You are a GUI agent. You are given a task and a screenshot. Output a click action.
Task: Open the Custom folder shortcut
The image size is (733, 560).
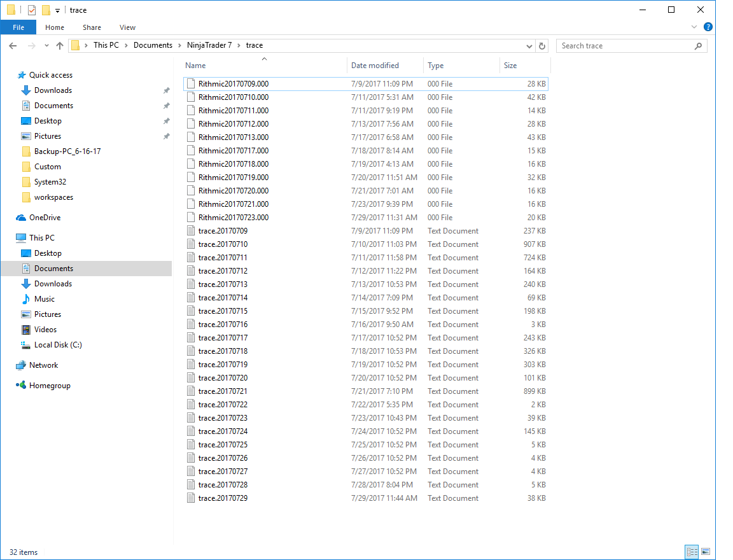point(47,167)
